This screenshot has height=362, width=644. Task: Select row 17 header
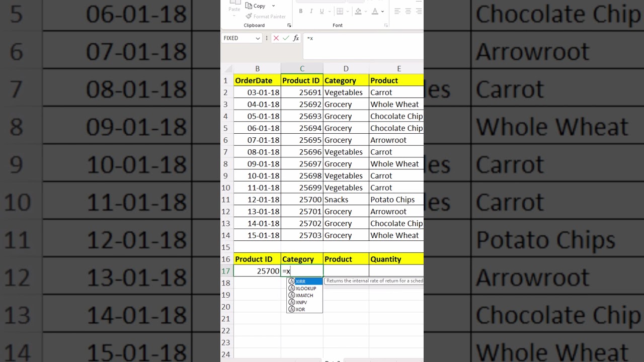[227, 271]
